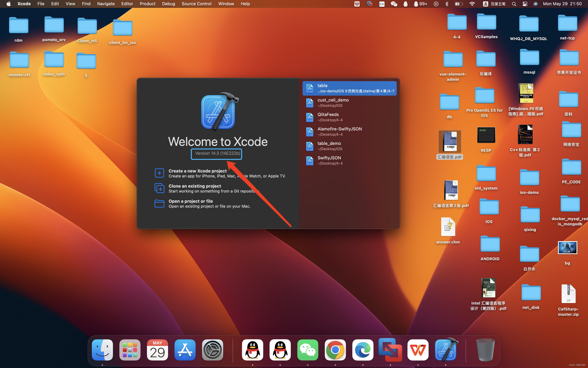The image size is (588, 368).
Task: Select the VCSamples desktop folder
Action: coord(486,26)
